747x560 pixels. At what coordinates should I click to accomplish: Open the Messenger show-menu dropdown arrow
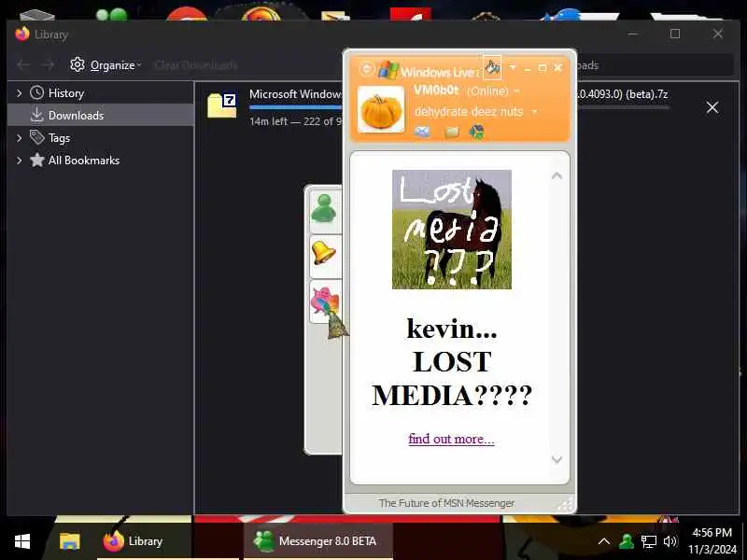(513, 67)
